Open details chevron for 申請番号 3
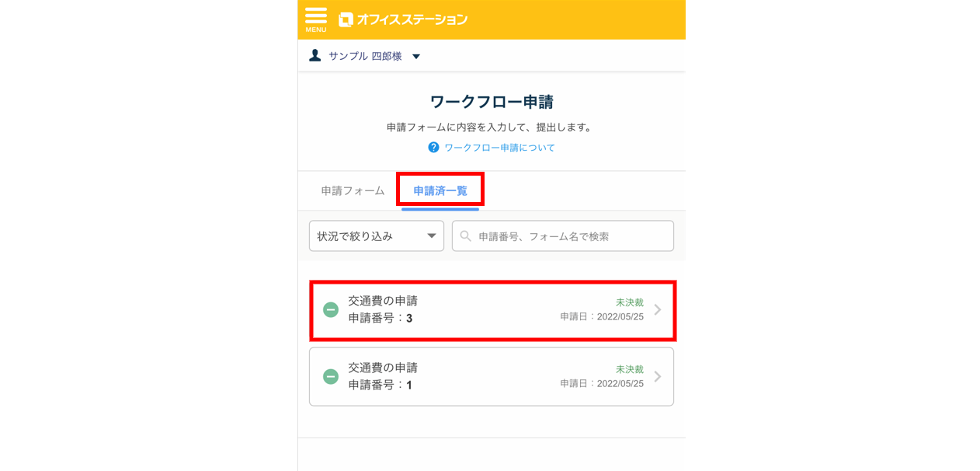This screenshot has height=471, width=980. 658,310
